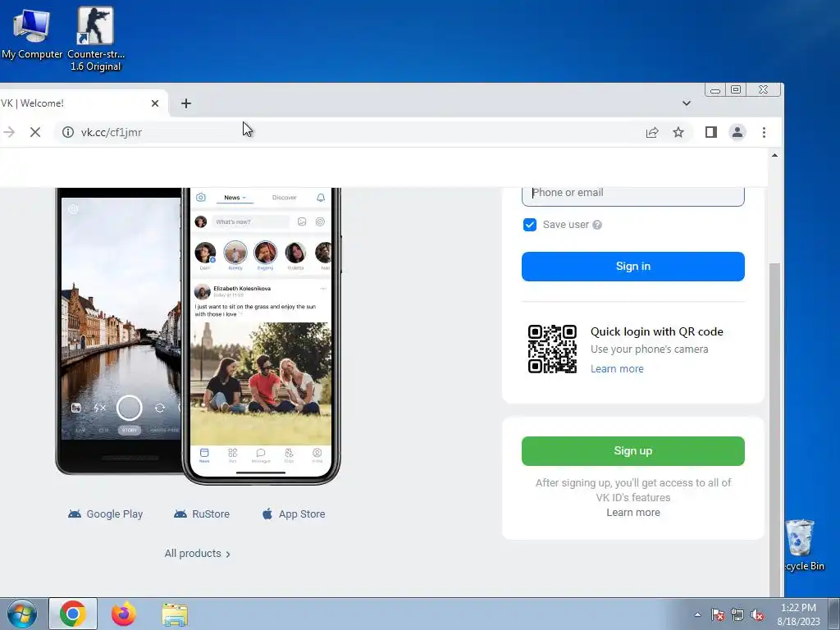Show hidden system tray icons
The width and height of the screenshot is (840, 630).
point(697,614)
